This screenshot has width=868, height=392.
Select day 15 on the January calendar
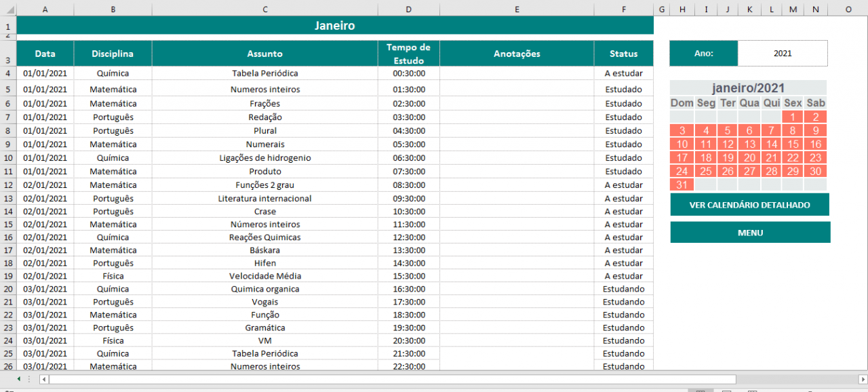pos(793,144)
